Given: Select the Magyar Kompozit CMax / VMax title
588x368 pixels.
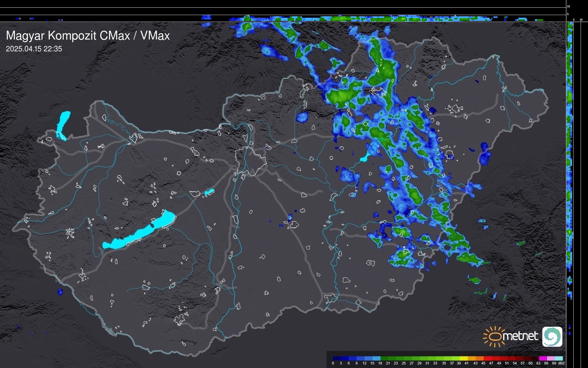Looking at the screenshot, I should pos(88,36).
